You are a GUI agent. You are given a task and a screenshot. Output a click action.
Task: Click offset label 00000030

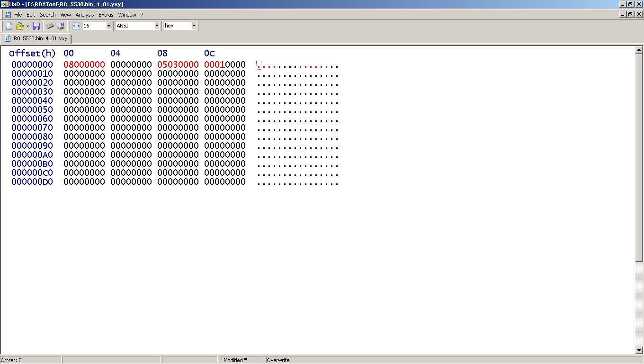pyautogui.click(x=32, y=91)
